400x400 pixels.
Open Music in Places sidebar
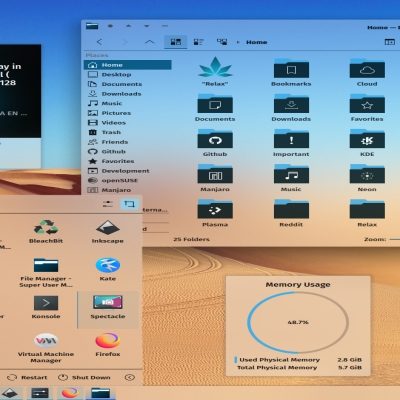coord(128,103)
